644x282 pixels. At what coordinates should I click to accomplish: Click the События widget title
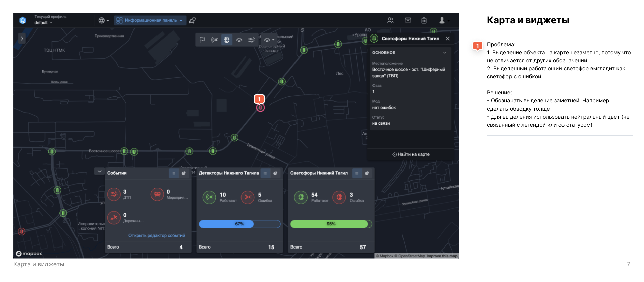117,173
